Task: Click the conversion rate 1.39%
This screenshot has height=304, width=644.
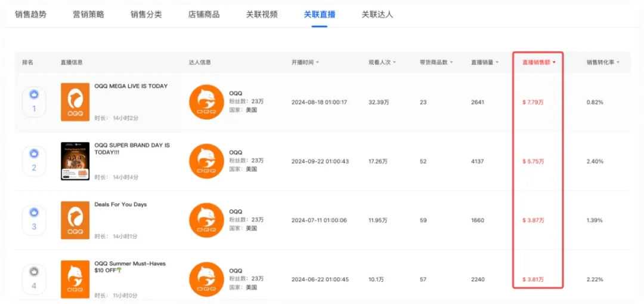Action: 595,220
